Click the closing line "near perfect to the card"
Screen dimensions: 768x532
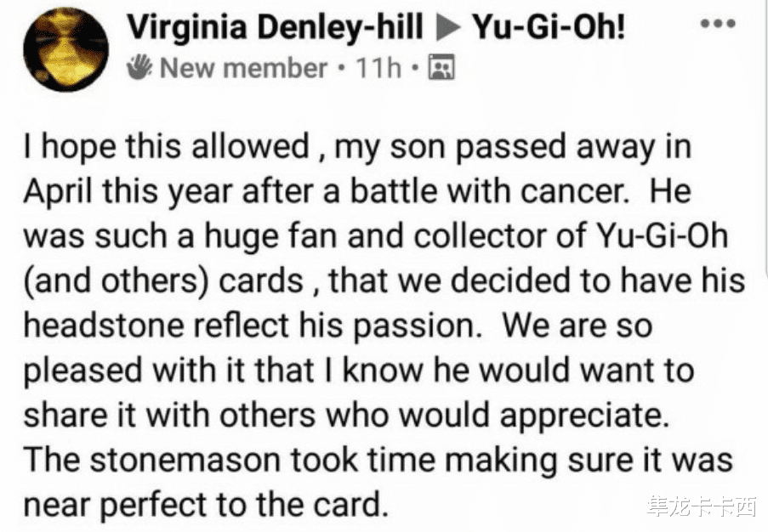(204, 504)
